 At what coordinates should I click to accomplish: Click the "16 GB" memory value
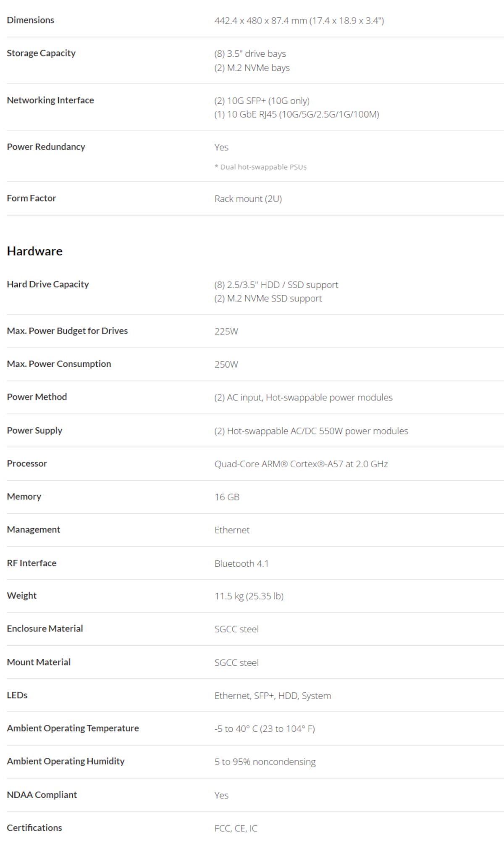pyautogui.click(x=227, y=497)
